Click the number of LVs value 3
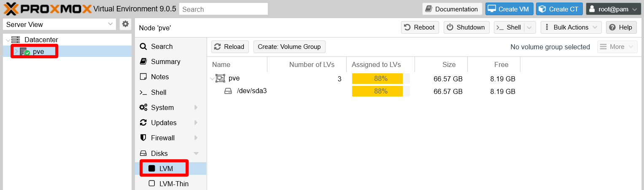644x190 pixels. pyautogui.click(x=340, y=79)
